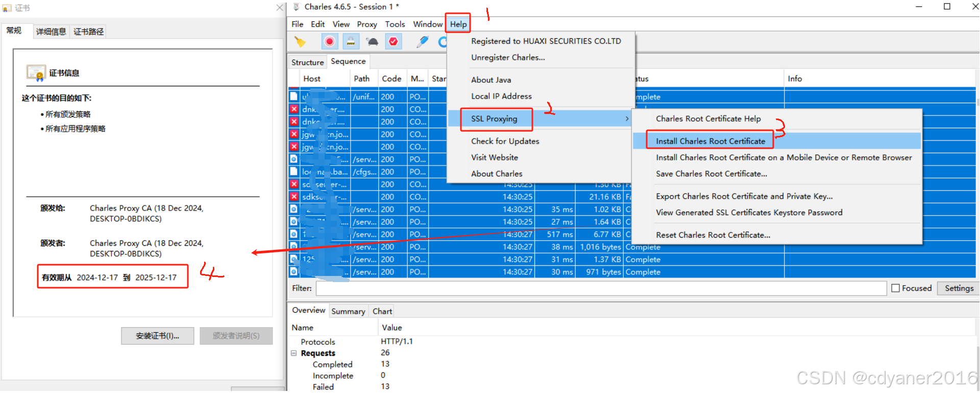The height and width of the screenshot is (394, 980).
Task: Select the Failed row under Requests
Action: 632,386
